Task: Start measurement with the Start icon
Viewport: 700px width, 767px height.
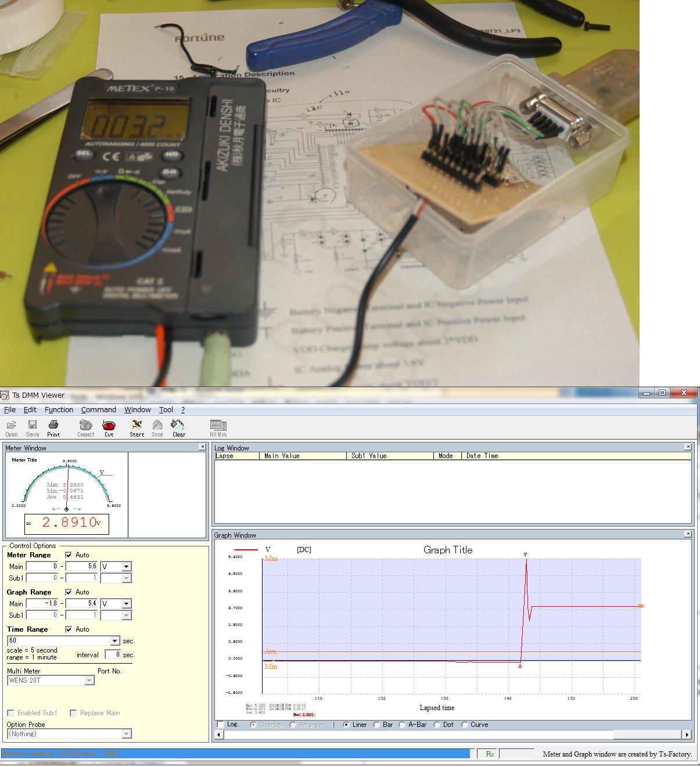Action: pos(137,427)
